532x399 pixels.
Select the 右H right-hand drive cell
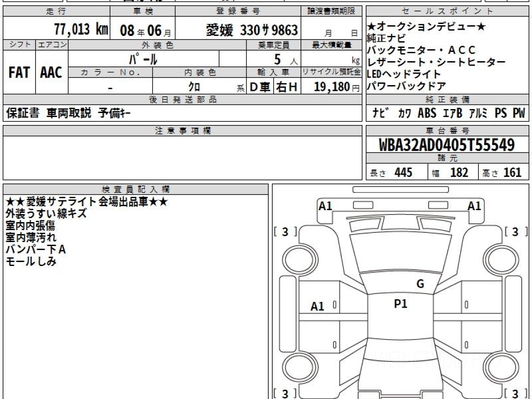tap(287, 87)
